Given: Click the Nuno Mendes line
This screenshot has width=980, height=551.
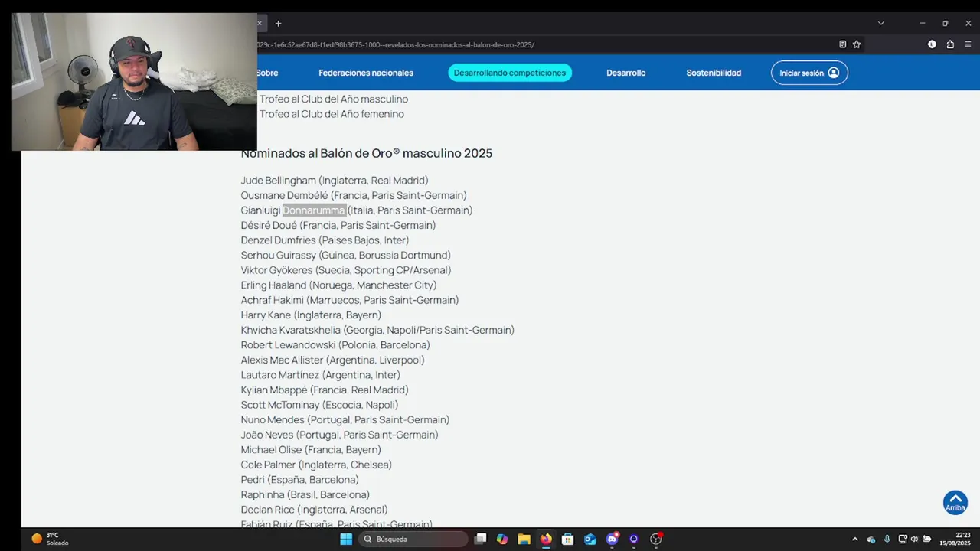Looking at the screenshot, I should [345, 419].
